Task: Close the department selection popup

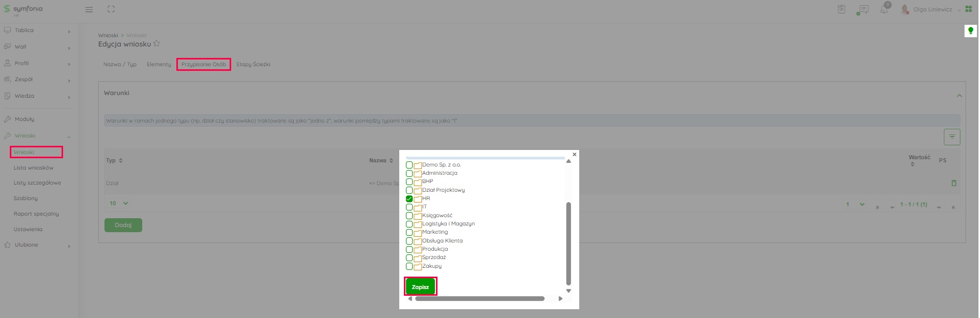Action: pyautogui.click(x=574, y=154)
